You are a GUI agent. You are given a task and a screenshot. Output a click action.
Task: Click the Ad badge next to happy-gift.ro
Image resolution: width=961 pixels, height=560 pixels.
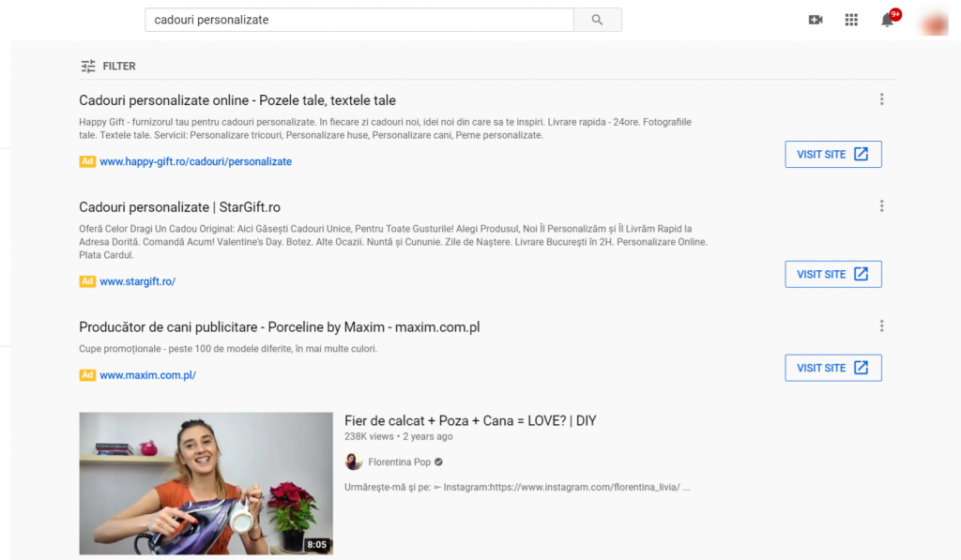[x=87, y=161]
